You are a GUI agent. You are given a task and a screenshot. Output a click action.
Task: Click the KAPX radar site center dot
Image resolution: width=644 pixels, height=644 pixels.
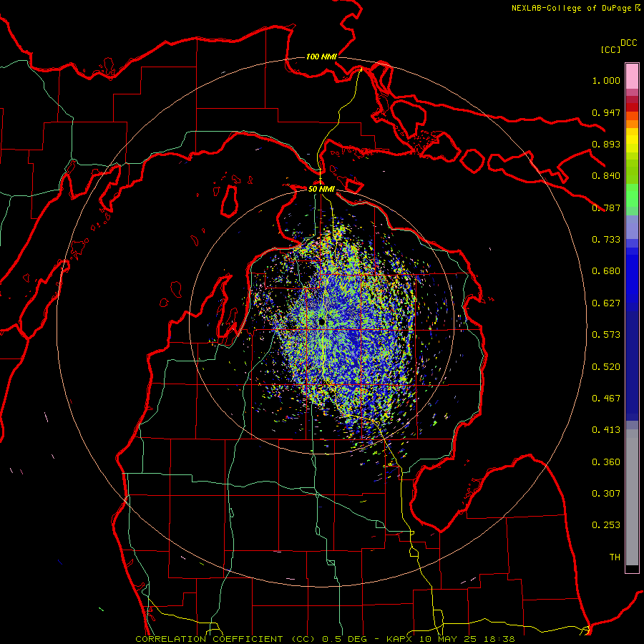321,321
